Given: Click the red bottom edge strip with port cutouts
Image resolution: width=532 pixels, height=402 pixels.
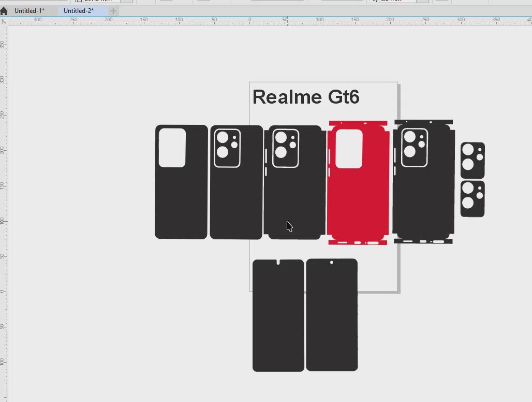Looking at the screenshot, I should pos(358,243).
